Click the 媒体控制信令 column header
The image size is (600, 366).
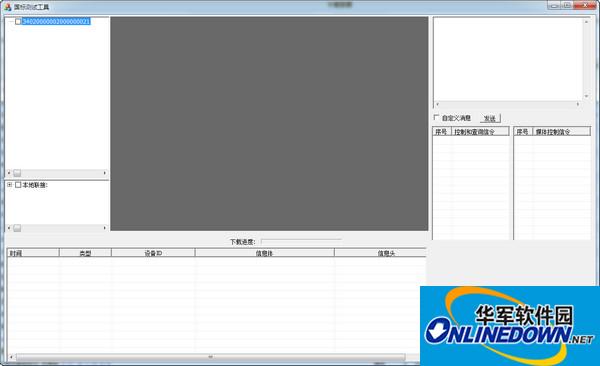[561, 131]
